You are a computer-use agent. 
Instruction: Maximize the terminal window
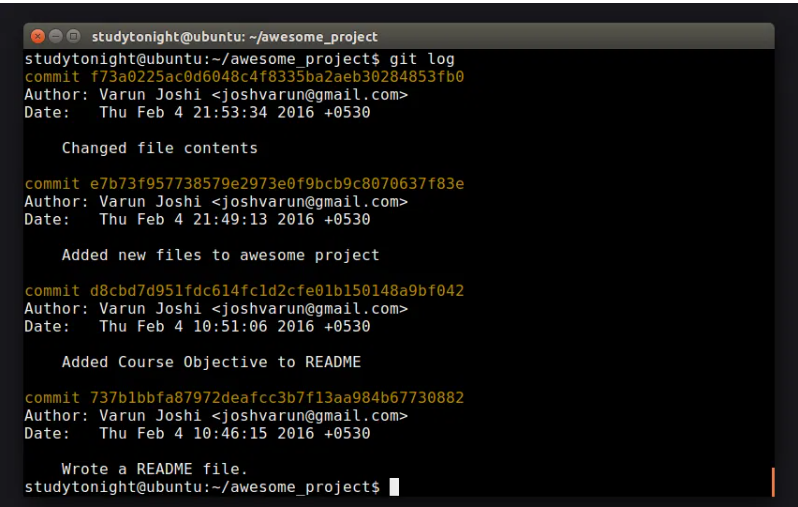(x=72, y=37)
